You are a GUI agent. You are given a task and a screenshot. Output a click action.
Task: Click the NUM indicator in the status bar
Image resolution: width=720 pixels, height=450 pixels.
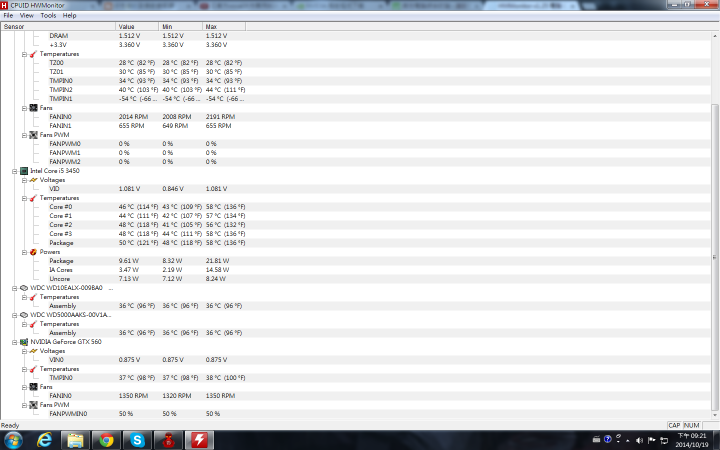pos(692,426)
